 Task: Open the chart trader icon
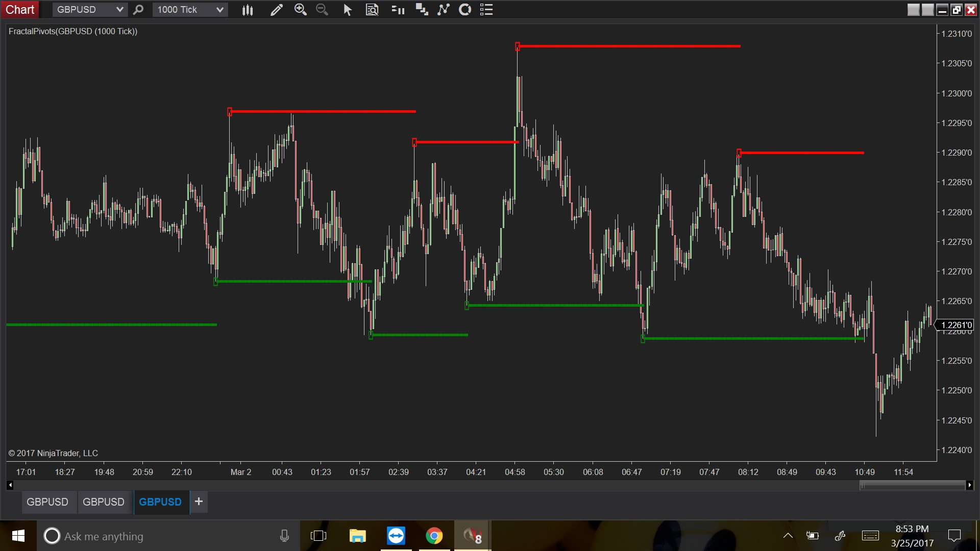click(x=398, y=10)
